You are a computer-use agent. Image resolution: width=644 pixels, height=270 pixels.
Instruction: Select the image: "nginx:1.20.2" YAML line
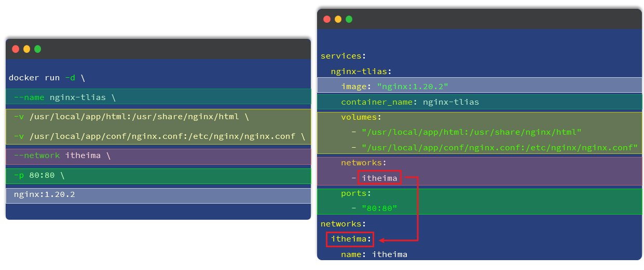click(x=394, y=86)
